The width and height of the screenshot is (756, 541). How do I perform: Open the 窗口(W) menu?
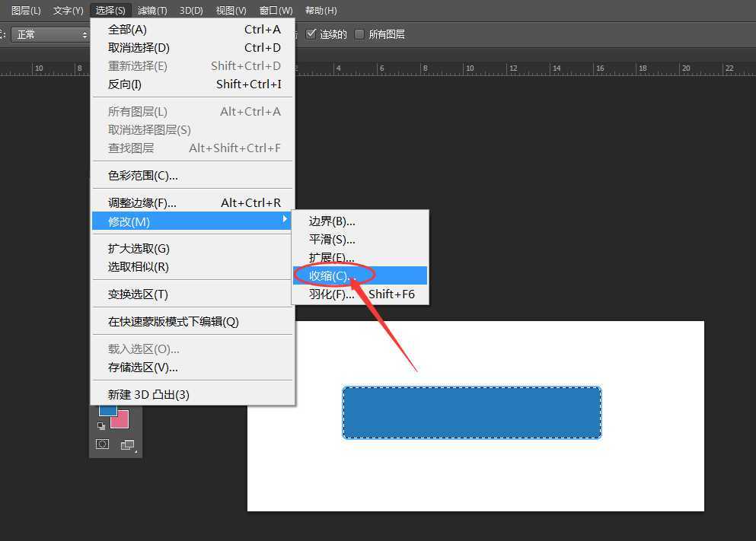click(276, 10)
